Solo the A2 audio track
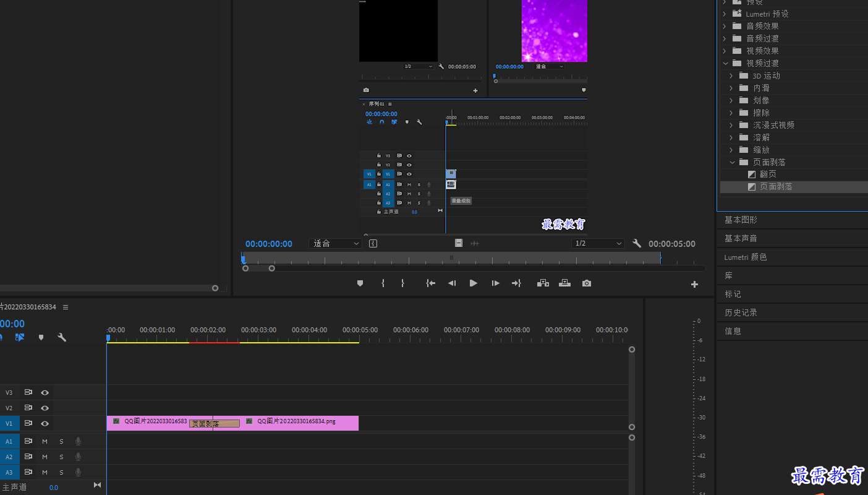 point(61,457)
